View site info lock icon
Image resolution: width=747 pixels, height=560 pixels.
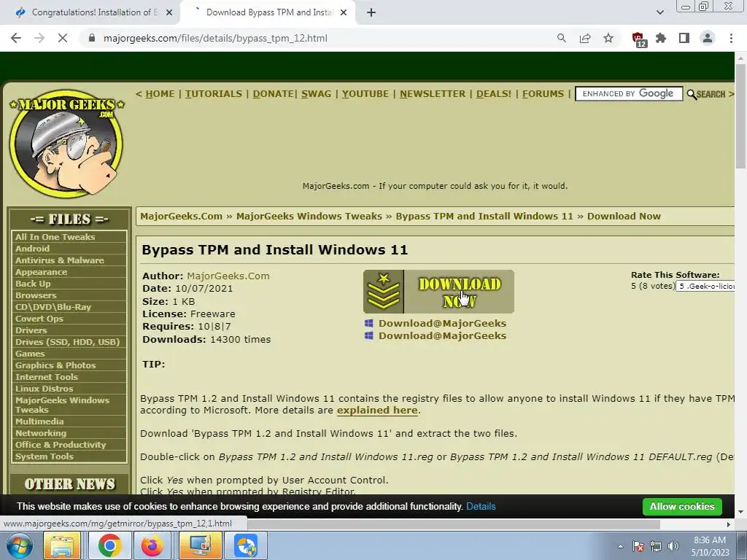(92, 38)
